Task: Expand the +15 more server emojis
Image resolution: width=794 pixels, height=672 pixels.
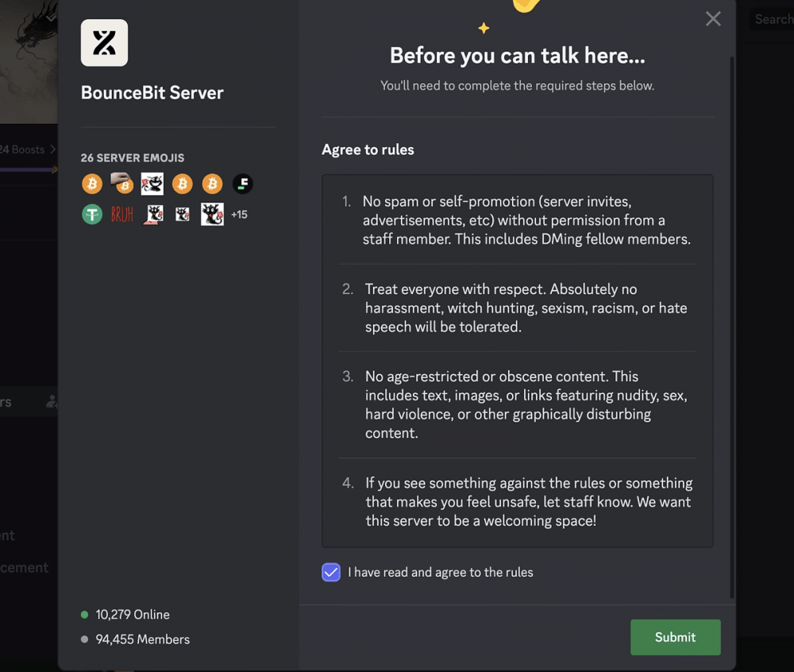Action: click(x=240, y=214)
